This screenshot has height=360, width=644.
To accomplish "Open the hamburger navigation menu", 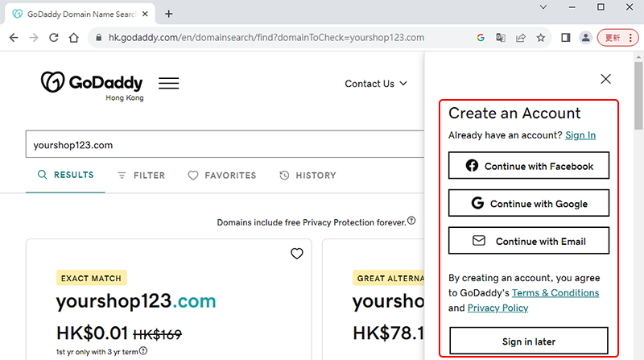I will (x=169, y=84).
